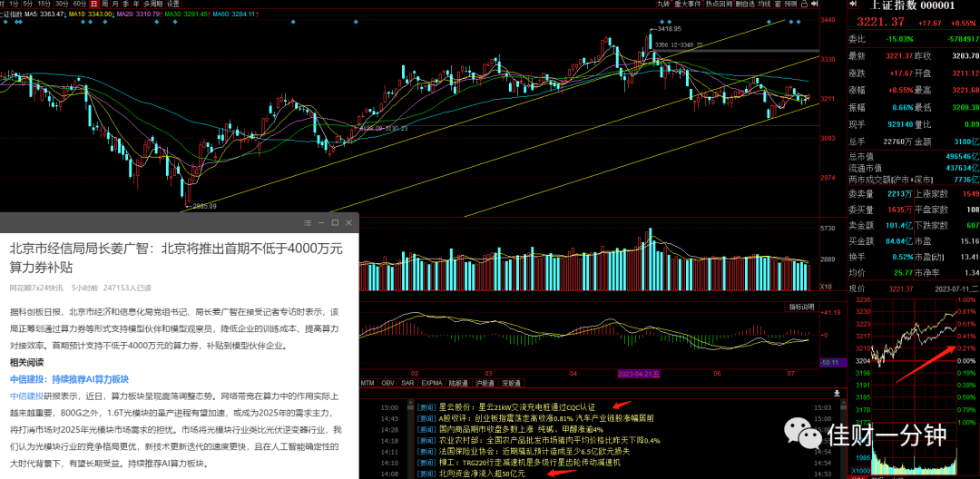Switch chart to 15分 period
The width and height of the screenshot is (980, 479).
tap(44, 4)
